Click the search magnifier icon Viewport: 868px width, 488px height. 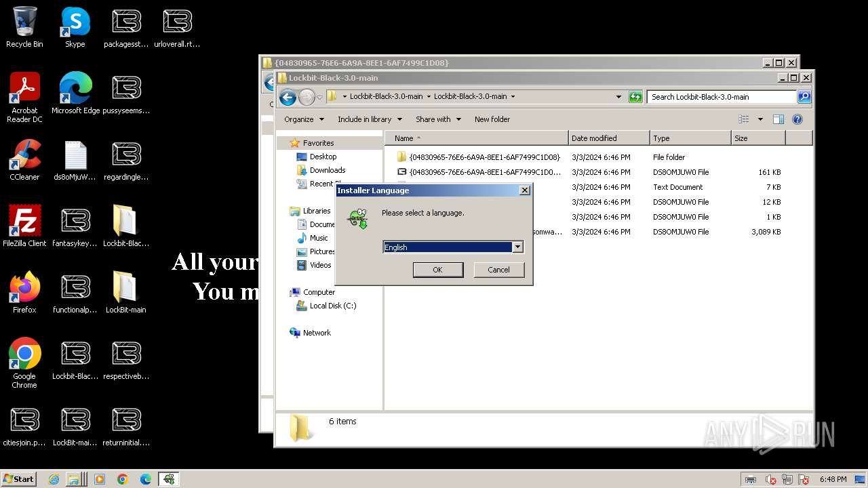point(804,97)
